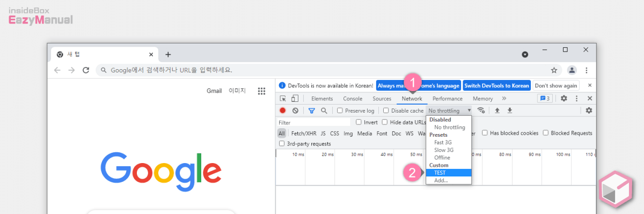Switch to the Memory tab
Viewport: 644px width, 214px height.
(483, 99)
